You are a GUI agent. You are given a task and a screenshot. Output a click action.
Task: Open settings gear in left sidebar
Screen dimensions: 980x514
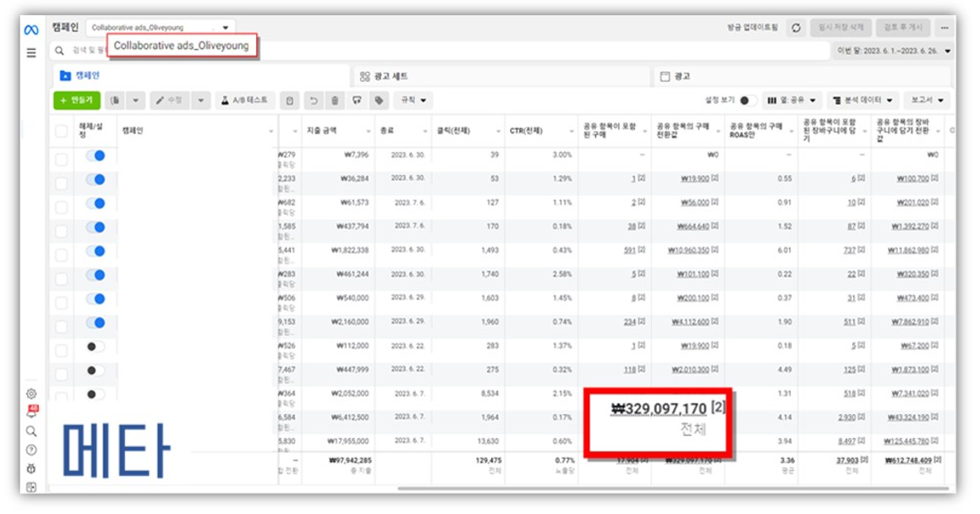pos(31,393)
